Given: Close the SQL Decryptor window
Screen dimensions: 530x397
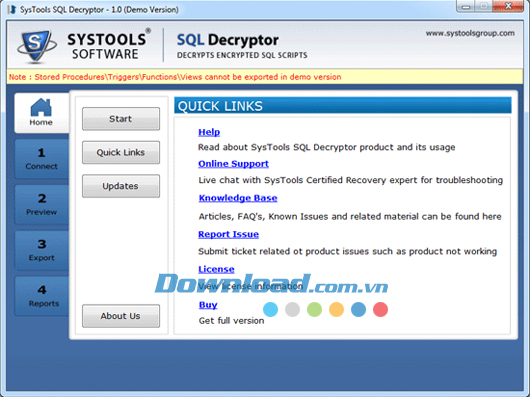Looking at the screenshot, I should click(x=508, y=6).
